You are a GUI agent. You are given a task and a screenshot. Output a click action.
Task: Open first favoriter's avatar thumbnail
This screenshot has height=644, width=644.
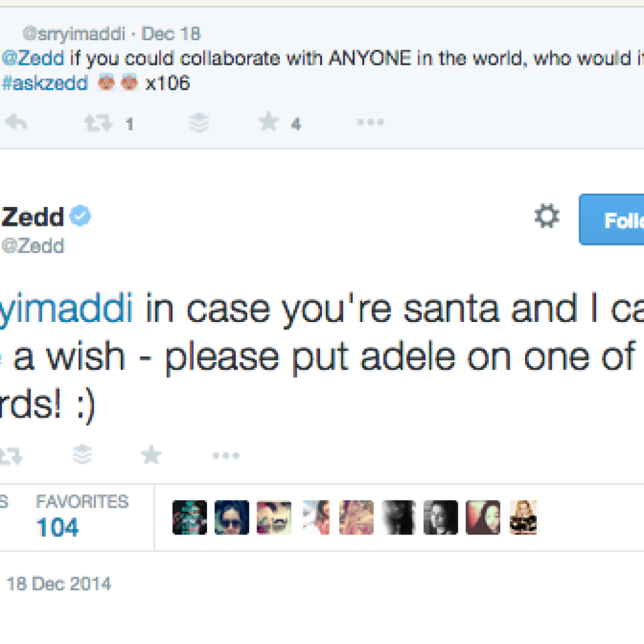coord(189,518)
